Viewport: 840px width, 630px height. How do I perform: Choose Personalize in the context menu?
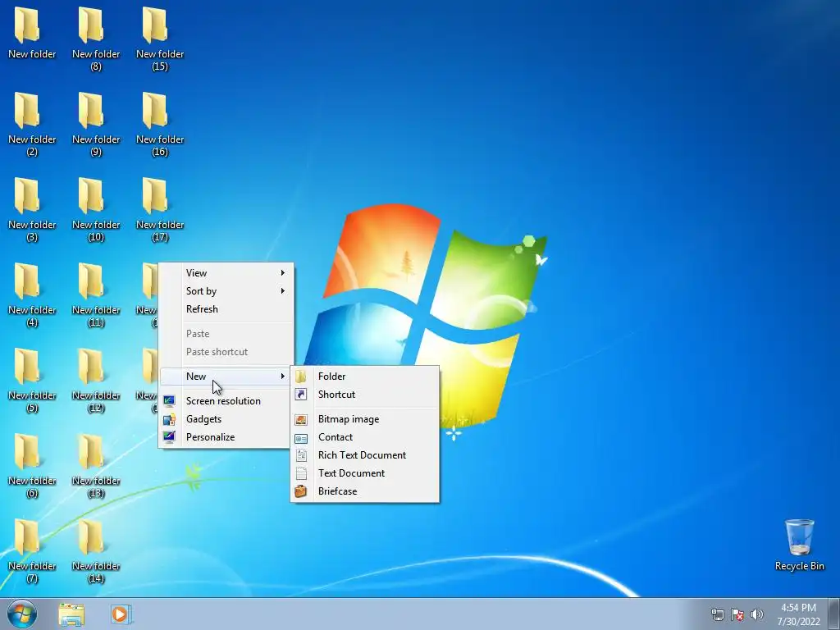click(x=226, y=437)
